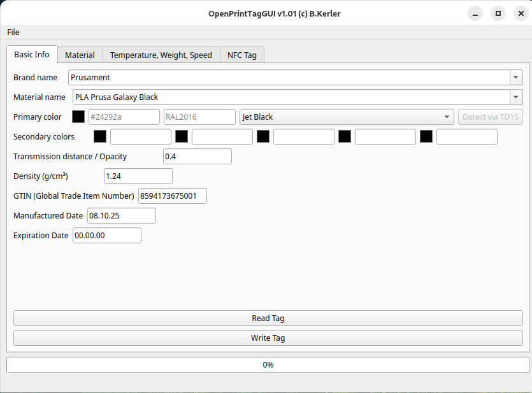Expand the Material name dropdown arrow
532x393 pixels.
click(x=515, y=97)
